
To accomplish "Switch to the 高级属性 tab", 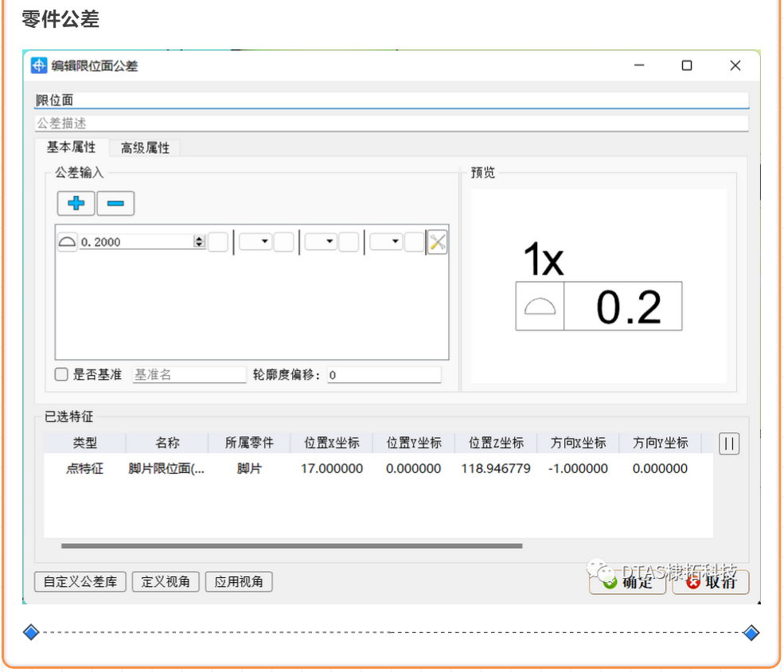I will click(144, 148).
